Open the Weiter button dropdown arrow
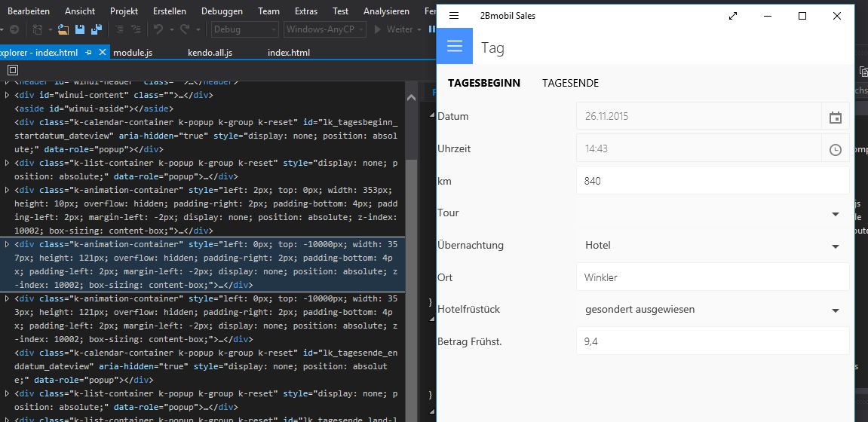Viewport: 868px width, 422px height. (x=419, y=29)
